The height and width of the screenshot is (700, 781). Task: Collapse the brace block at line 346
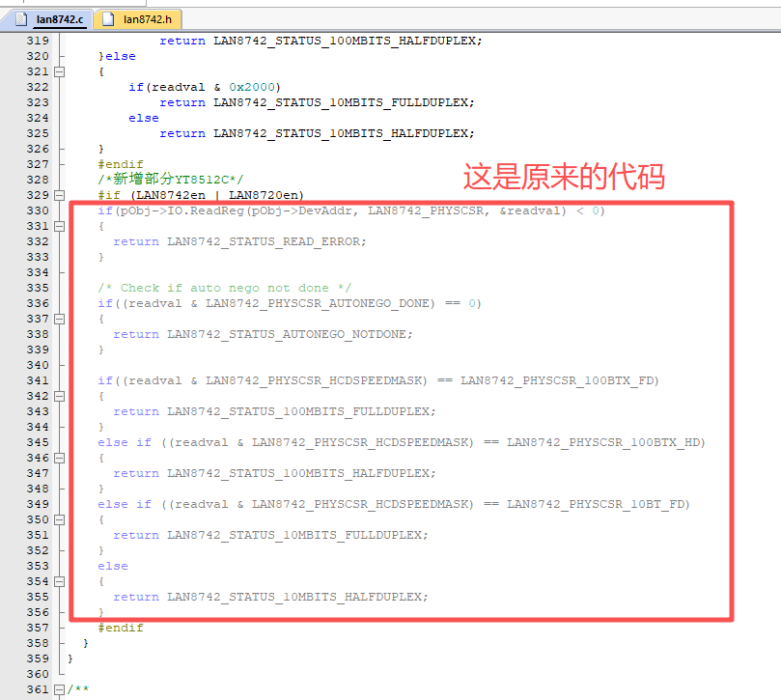(x=59, y=458)
